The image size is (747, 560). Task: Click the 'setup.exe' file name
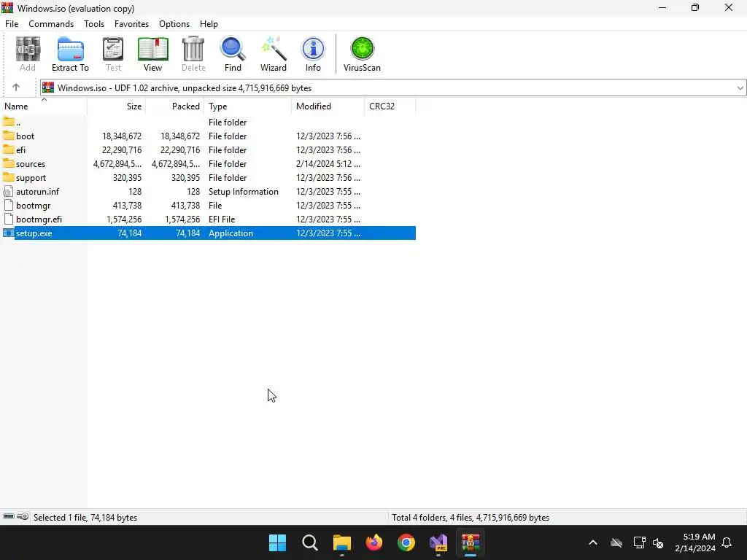[x=34, y=233]
